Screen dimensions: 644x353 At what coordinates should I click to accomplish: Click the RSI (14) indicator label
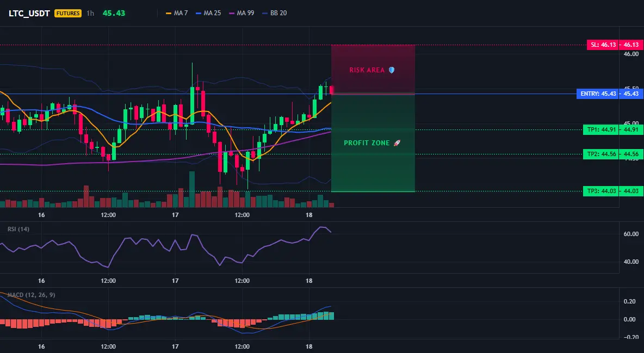[x=18, y=229]
